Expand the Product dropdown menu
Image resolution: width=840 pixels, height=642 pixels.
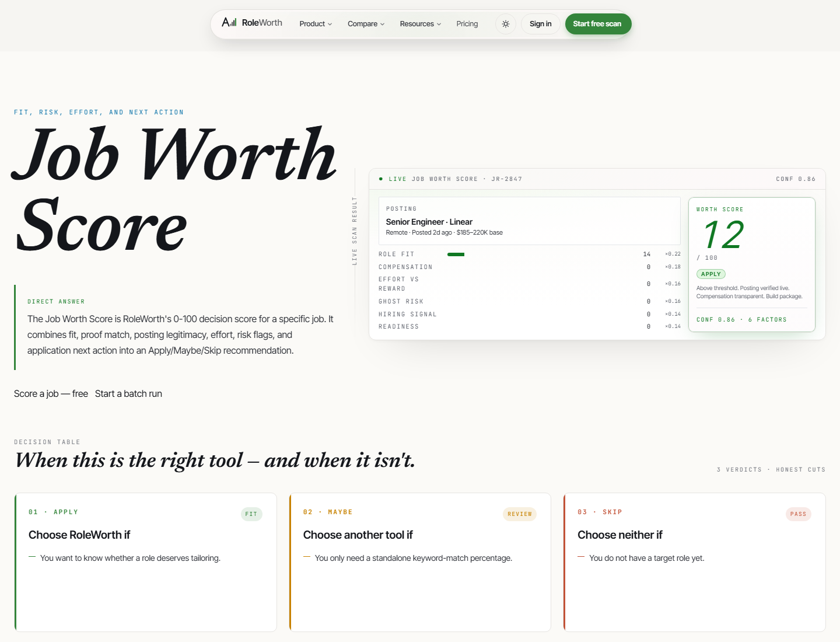coord(316,24)
